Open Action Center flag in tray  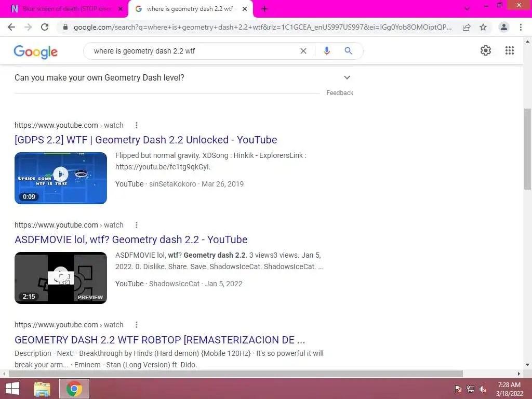click(x=458, y=389)
